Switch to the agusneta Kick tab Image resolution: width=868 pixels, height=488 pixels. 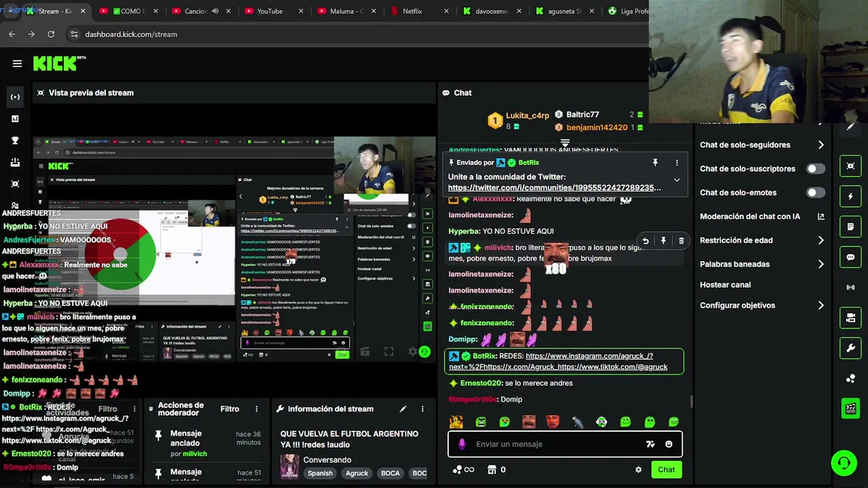(x=564, y=11)
